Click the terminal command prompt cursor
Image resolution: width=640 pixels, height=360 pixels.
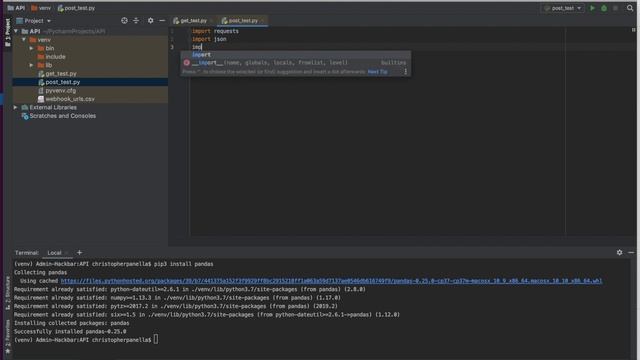156,340
